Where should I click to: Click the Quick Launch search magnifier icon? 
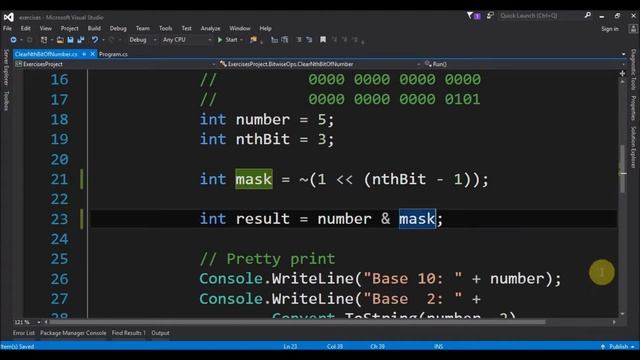587,16
